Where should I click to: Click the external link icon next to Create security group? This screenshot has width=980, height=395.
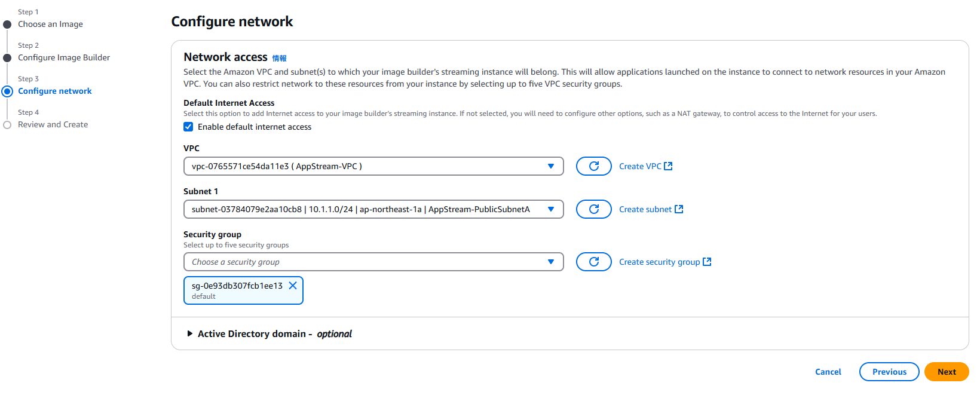(707, 262)
